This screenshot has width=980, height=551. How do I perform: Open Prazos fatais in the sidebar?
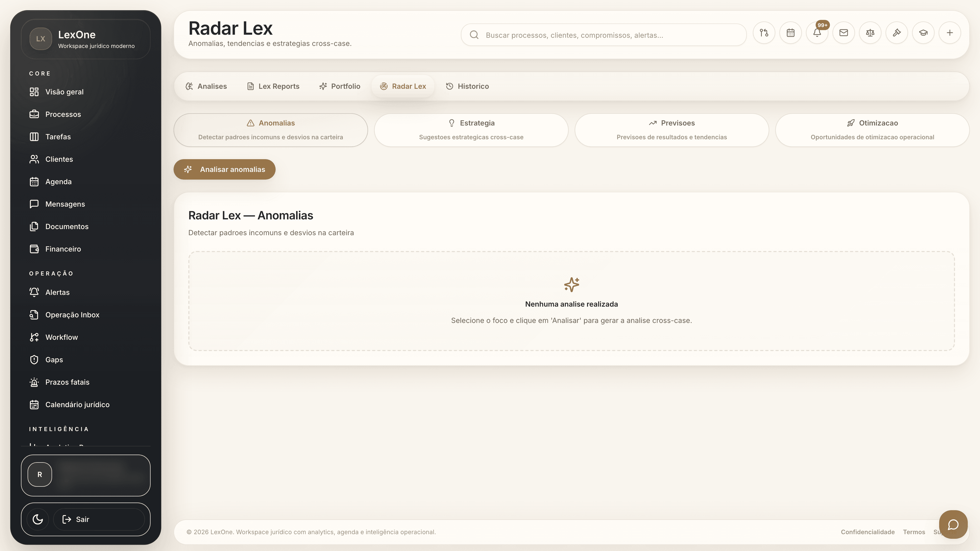[x=67, y=382]
